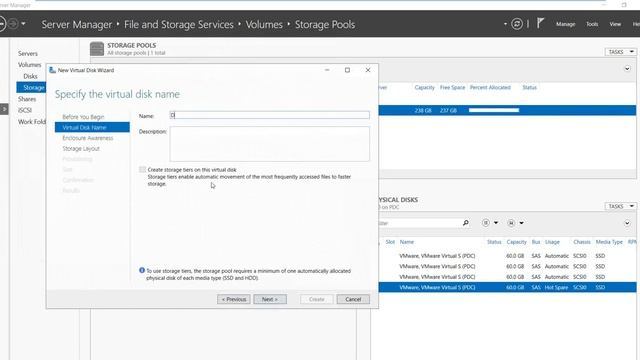
Task: Expand the collapsed side panel arrow
Action: click(4, 109)
